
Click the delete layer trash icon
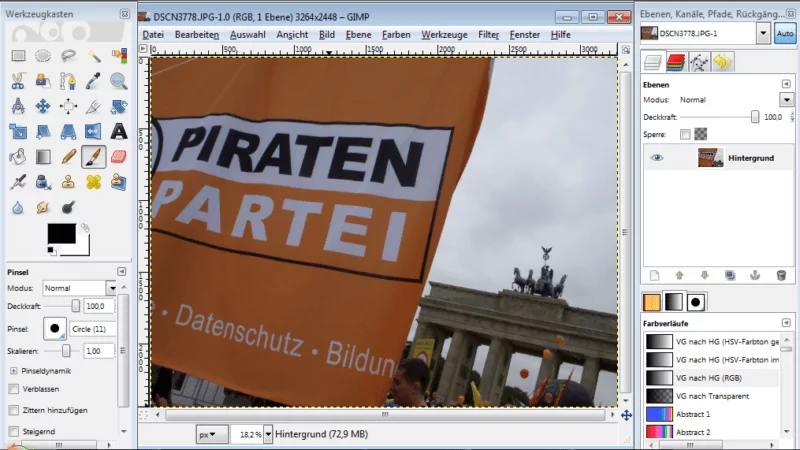(x=781, y=276)
